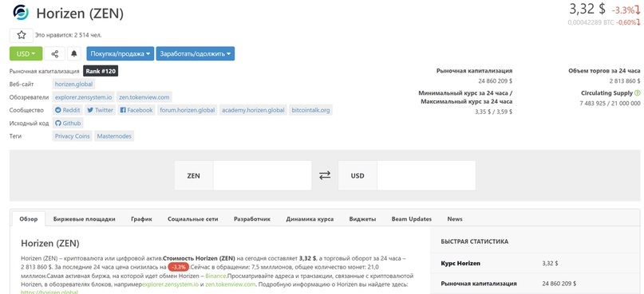Open the Facebook community link

tap(136, 110)
